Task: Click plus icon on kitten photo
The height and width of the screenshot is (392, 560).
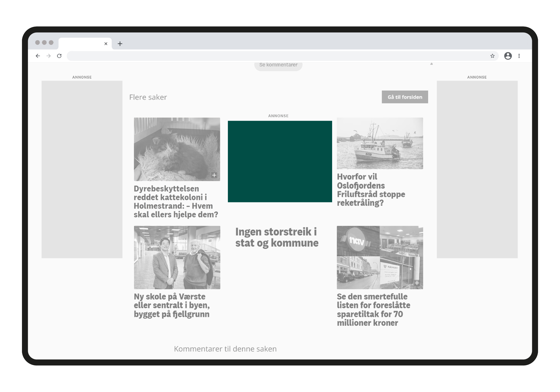Action: click(x=214, y=175)
